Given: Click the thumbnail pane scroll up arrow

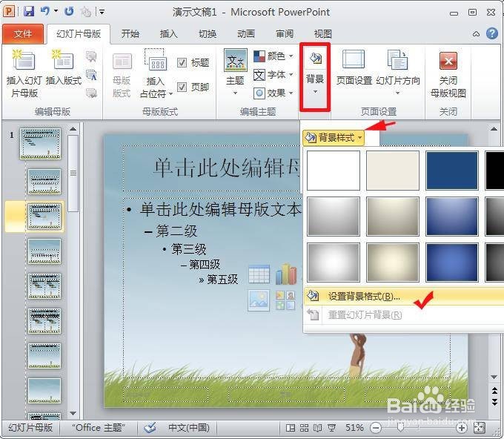Looking at the screenshot, I should coord(73,129).
